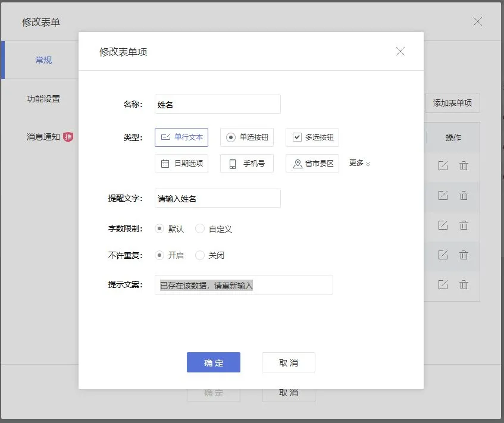504x423 pixels.
Task: Click the 添加表单项 button
Action: [x=452, y=103]
